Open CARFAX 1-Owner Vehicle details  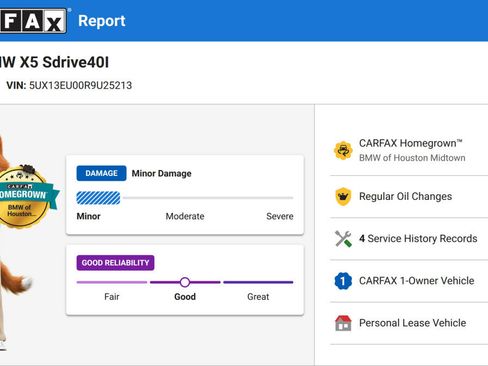point(409,281)
